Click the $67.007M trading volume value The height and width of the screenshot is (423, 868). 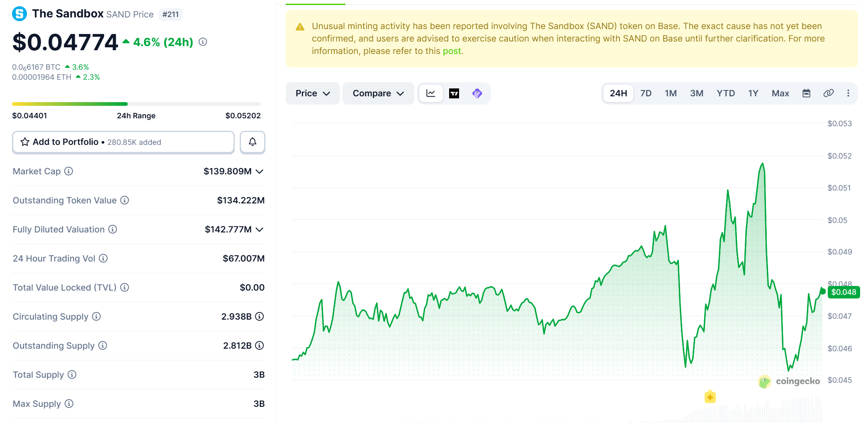(244, 259)
